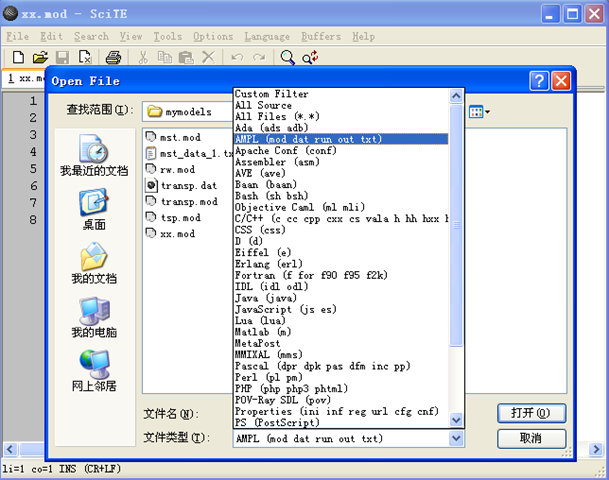This screenshot has height=480, width=609.
Task: Click the dialog's help question-mark button
Action: click(x=539, y=81)
